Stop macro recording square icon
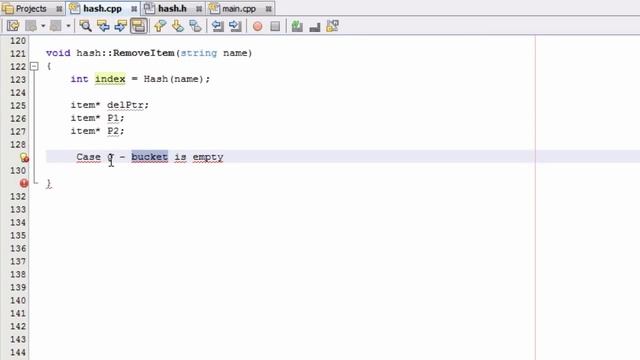This screenshot has height=360, width=640. click(275, 26)
